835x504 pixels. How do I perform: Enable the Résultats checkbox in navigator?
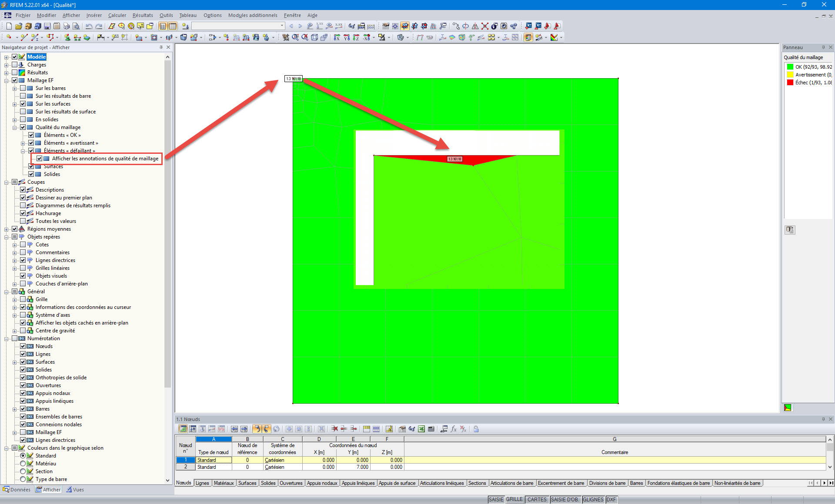15,73
